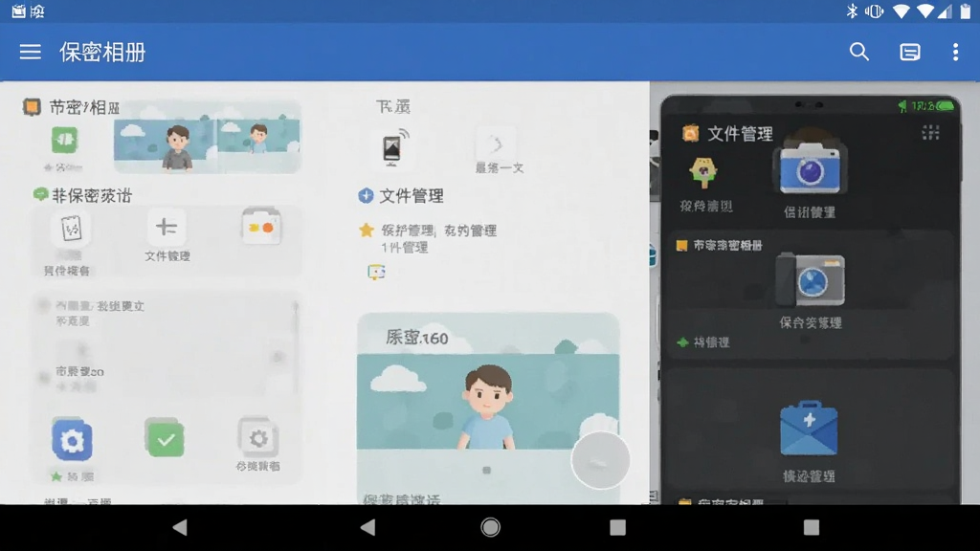Open the hamburger navigation menu
Image resolution: width=980 pixels, height=551 pixels.
pos(30,52)
